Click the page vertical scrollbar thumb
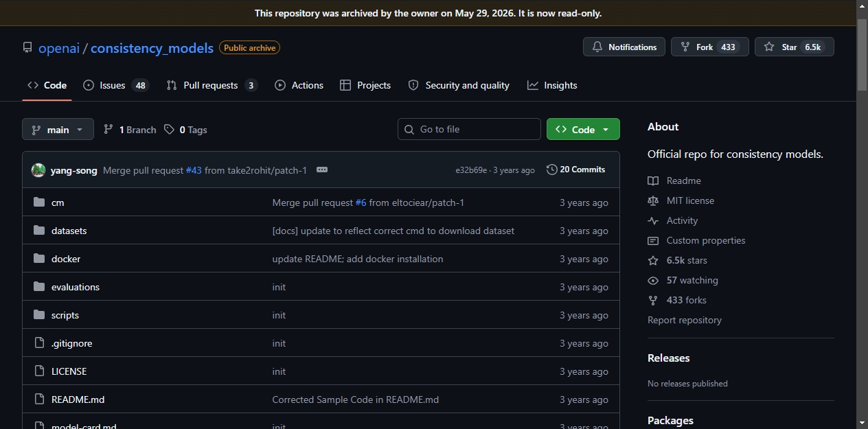Image resolution: width=868 pixels, height=429 pixels. point(863,54)
